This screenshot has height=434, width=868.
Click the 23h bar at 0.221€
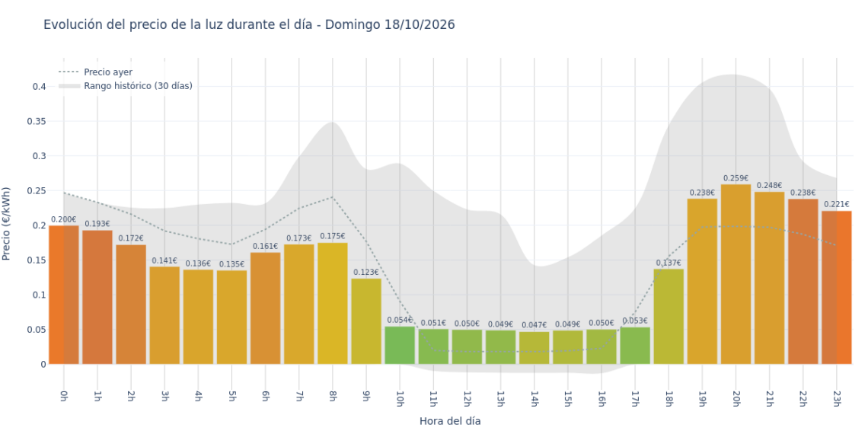pos(837,287)
